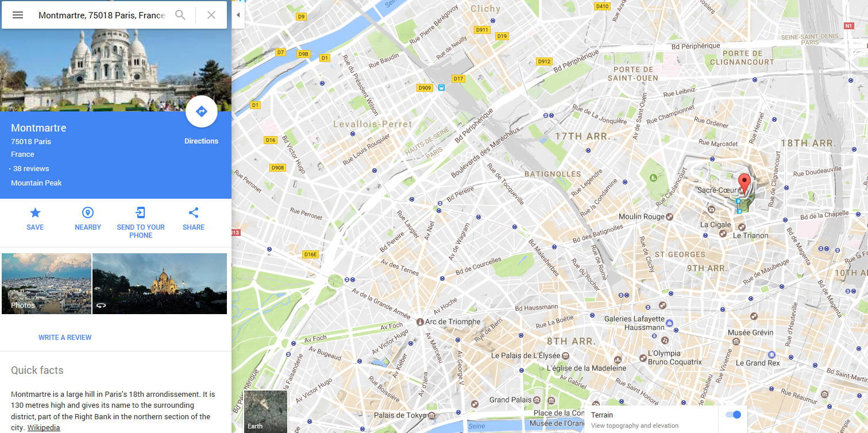Click the train station icon near D909
This screenshot has height=433, width=868.
[441, 88]
